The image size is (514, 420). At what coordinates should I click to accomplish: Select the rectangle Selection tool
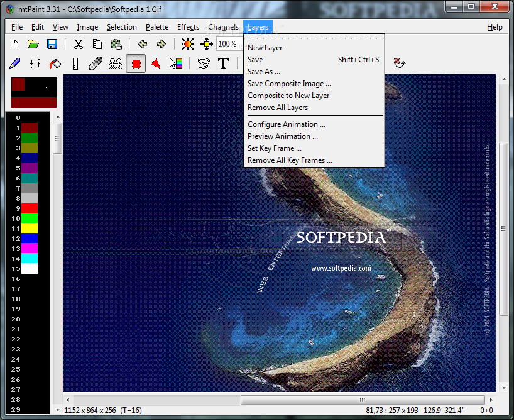[x=136, y=64]
